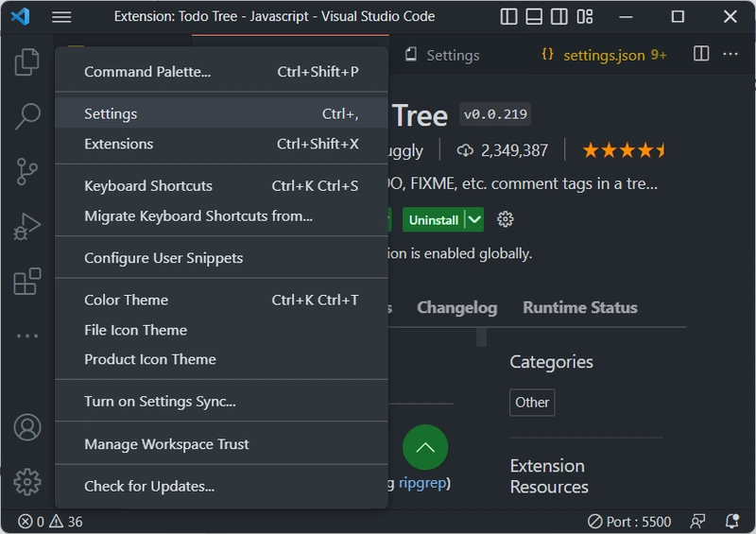
Task: Click Turn on Settings Sync...
Action: click(x=221, y=402)
